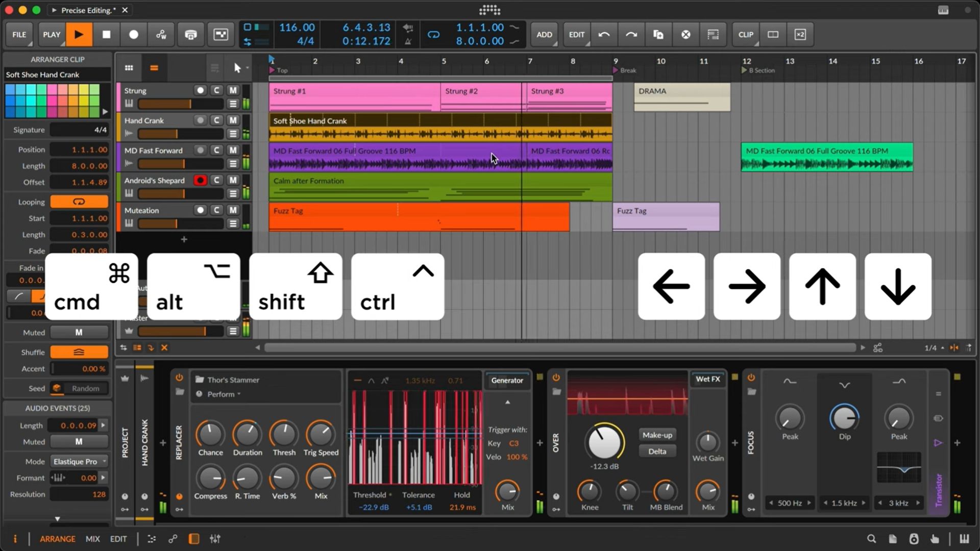Click the Redo arrow icon

click(x=631, y=35)
